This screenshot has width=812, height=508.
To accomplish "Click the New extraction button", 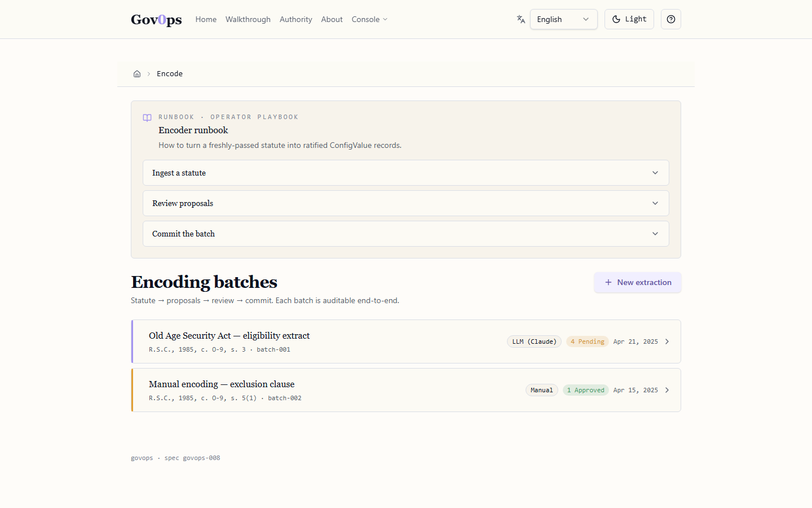I will coord(638,282).
